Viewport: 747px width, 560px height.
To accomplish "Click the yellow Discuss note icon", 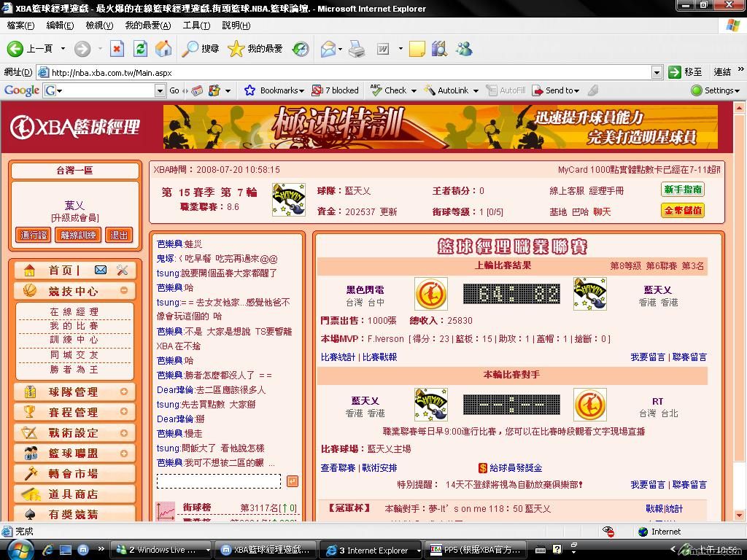I will (x=417, y=49).
